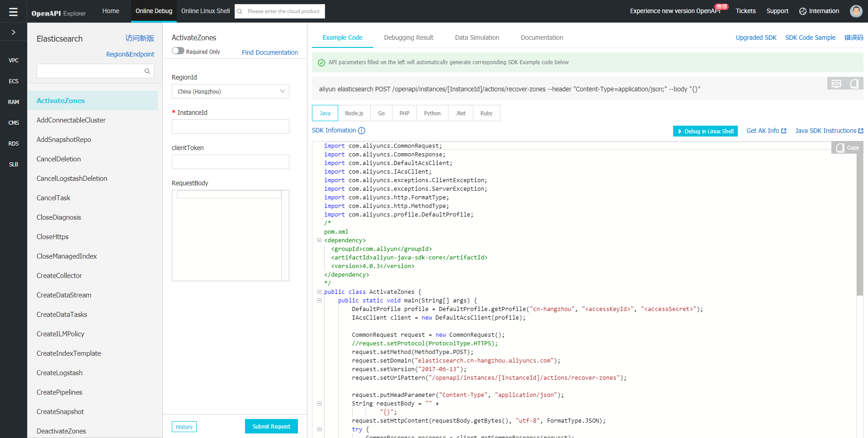The width and height of the screenshot is (868, 438).
Task: Click Debug in Linux Shell button
Action: [705, 131]
